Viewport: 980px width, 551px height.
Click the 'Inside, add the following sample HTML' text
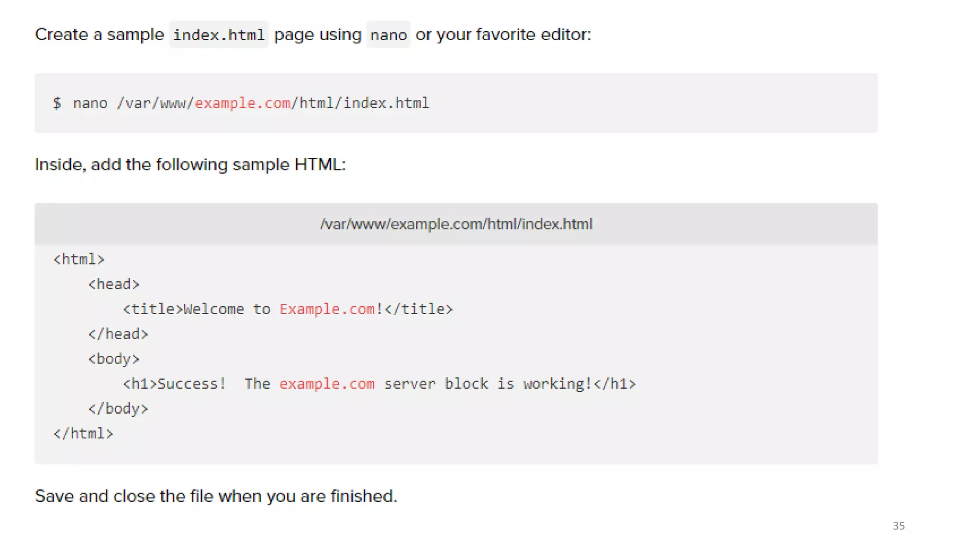pos(190,165)
